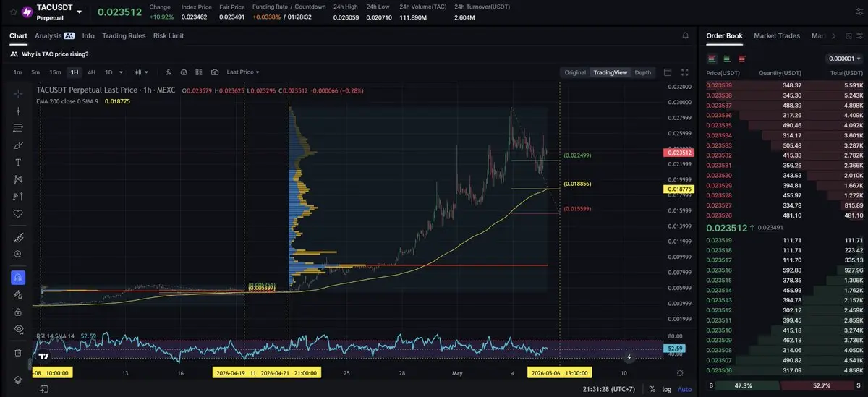868x397 pixels.
Task: Enter fullscreen chart mode
Action: pos(685,72)
